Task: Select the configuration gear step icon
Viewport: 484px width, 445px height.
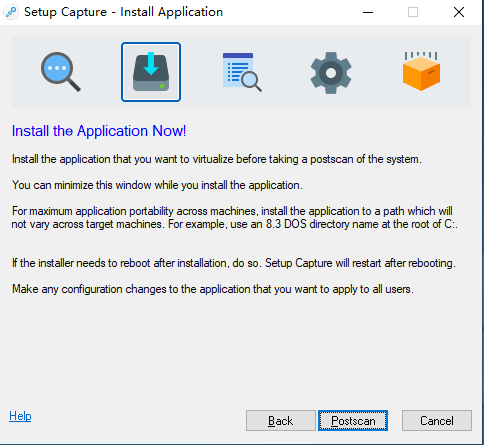Action: pyautogui.click(x=331, y=72)
